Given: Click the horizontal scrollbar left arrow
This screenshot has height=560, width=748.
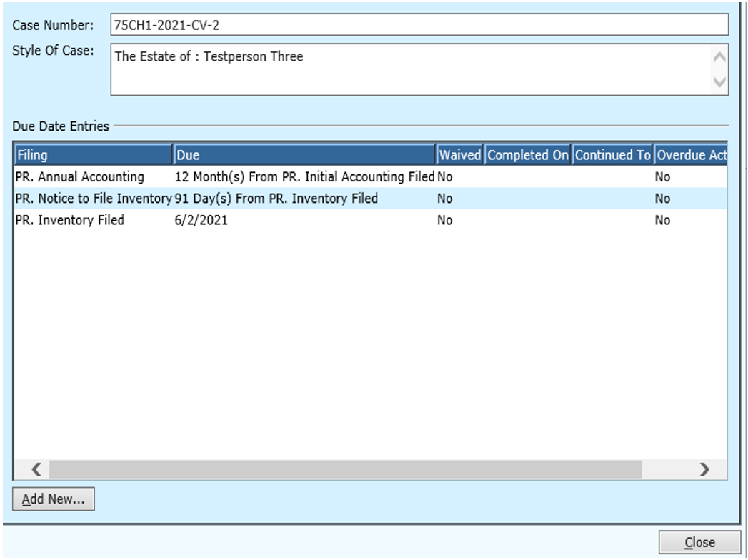Looking at the screenshot, I should (36, 469).
